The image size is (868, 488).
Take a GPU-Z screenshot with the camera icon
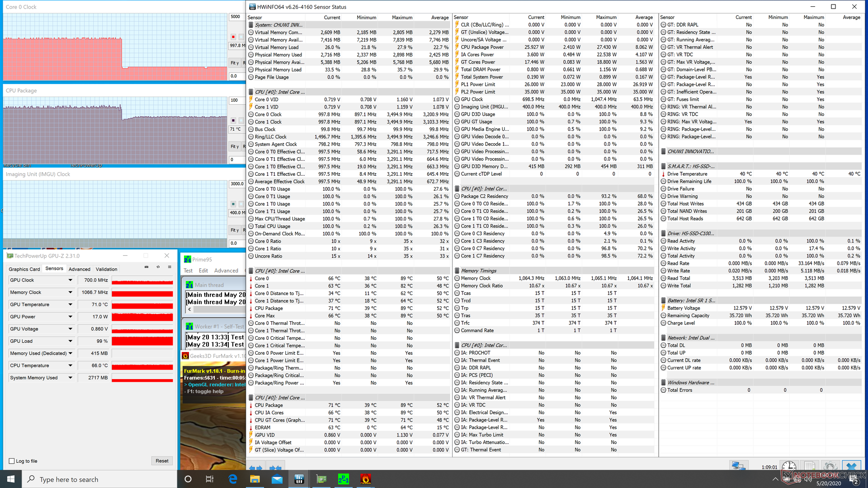pos(146,267)
